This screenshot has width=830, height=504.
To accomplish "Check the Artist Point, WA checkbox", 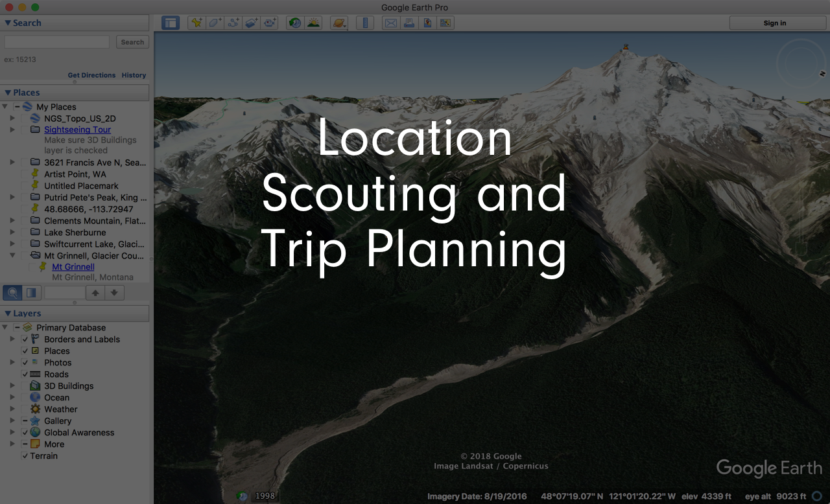I will tap(25, 174).
